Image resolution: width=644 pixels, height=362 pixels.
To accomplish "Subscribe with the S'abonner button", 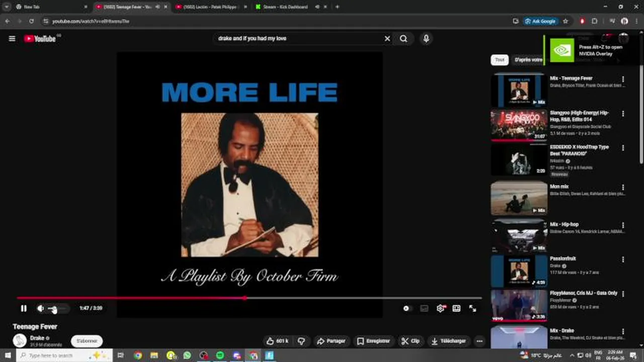I will click(87, 341).
